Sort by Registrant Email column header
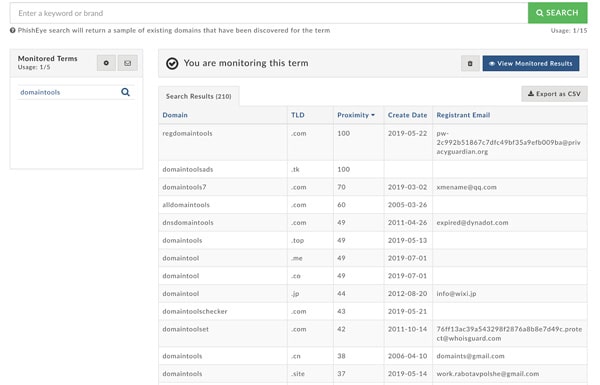Image resolution: width=600 pixels, height=385 pixels. tap(463, 115)
